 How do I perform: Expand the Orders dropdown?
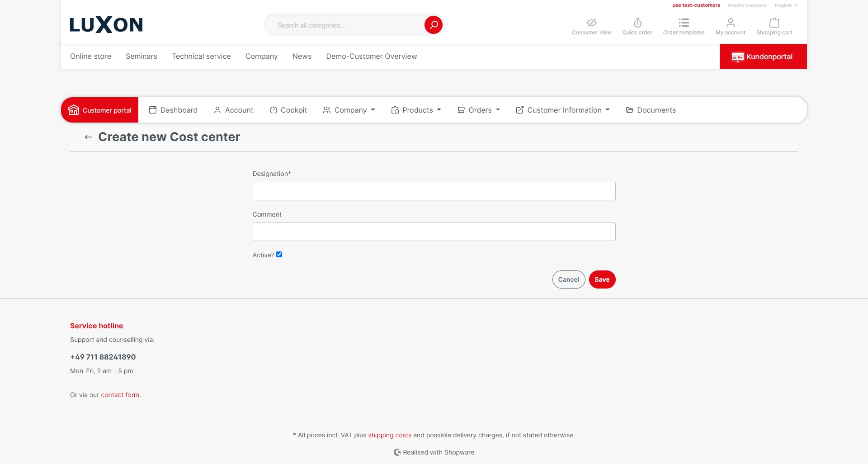point(479,110)
